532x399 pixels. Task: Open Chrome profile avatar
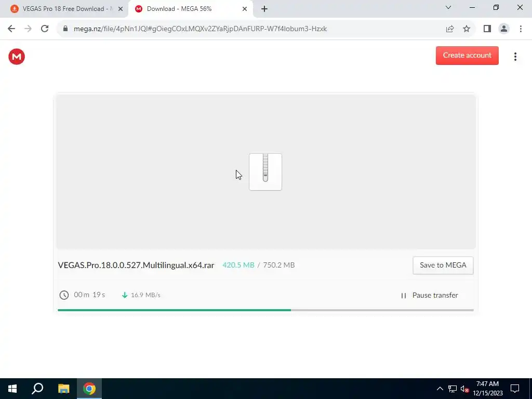(504, 29)
